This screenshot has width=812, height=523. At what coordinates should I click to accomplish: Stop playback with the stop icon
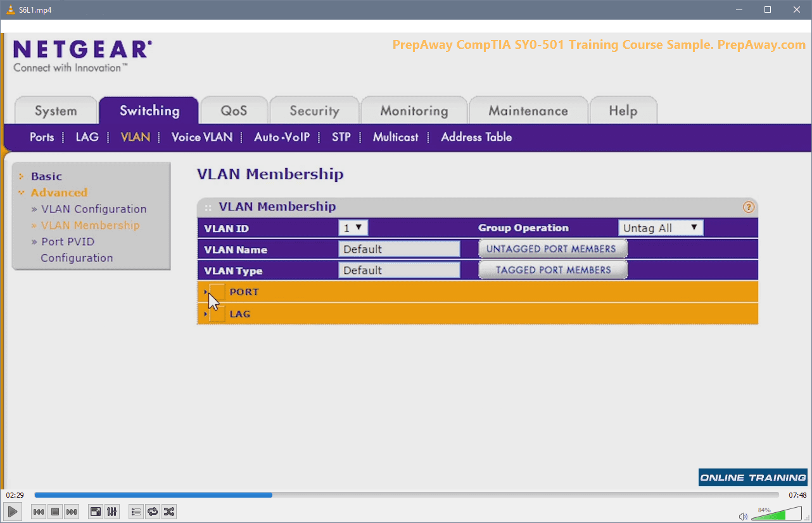(55, 512)
